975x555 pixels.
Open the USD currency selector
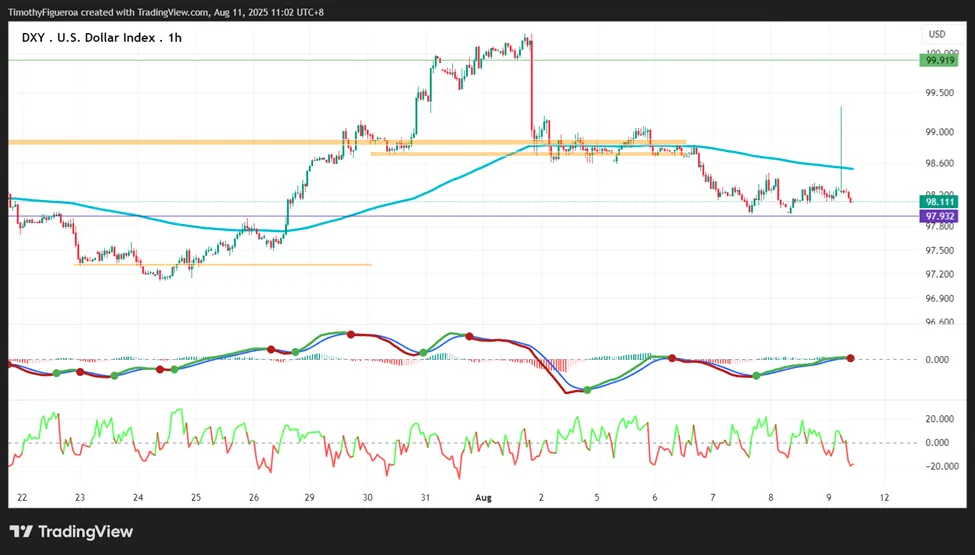coord(936,34)
